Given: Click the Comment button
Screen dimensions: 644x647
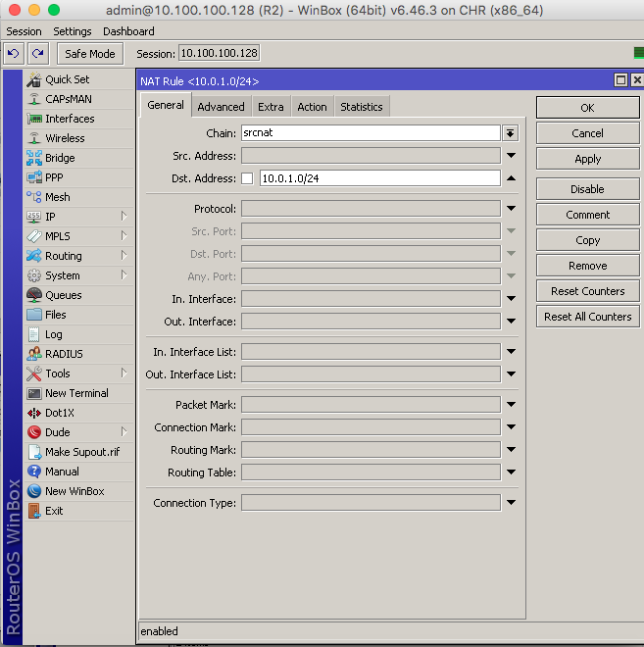Looking at the screenshot, I should click(587, 215).
